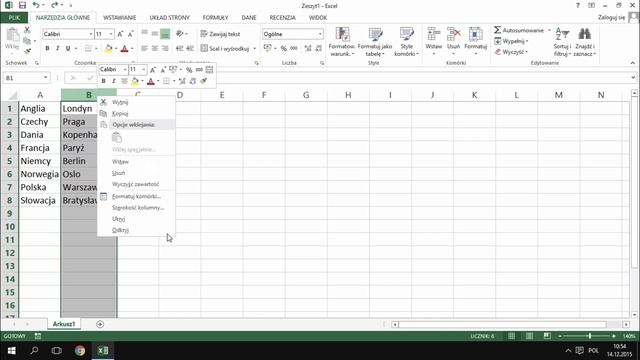This screenshot has width=640, height=360.
Task: Click the Undo arrow in title bar
Action: (36, 5)
